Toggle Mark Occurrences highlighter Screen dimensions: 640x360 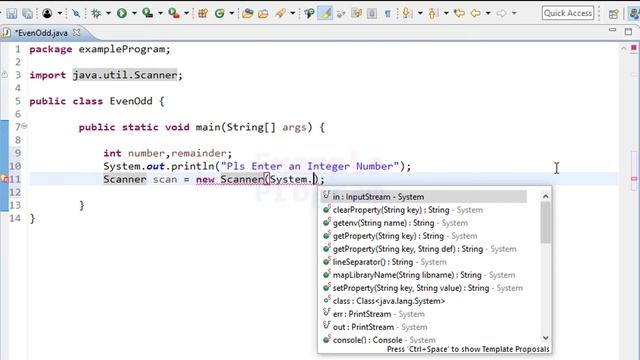coord(325,13)
